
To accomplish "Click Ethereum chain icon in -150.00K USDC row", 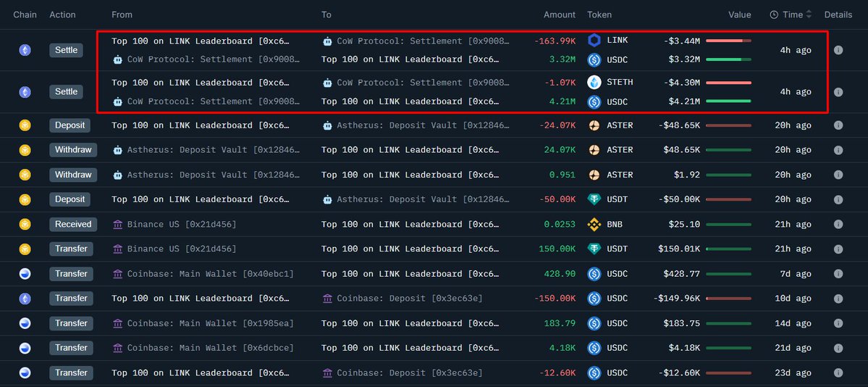I will tap(25, 299).
